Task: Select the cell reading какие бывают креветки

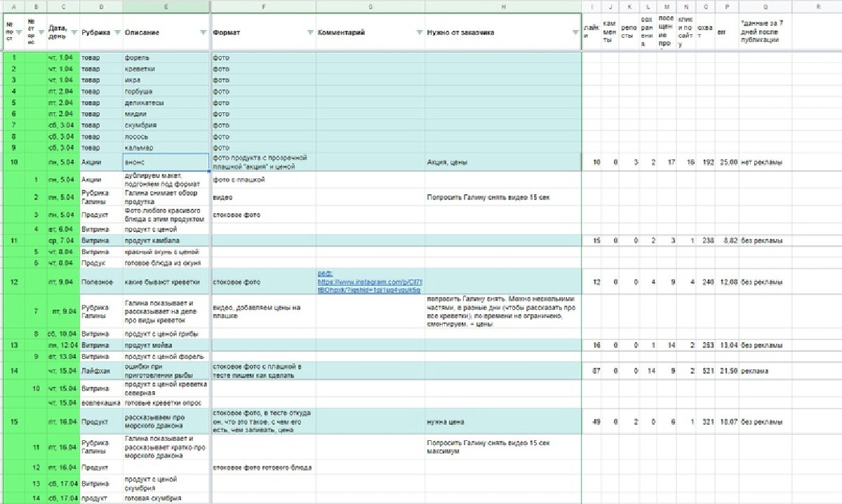Action: 166,282
